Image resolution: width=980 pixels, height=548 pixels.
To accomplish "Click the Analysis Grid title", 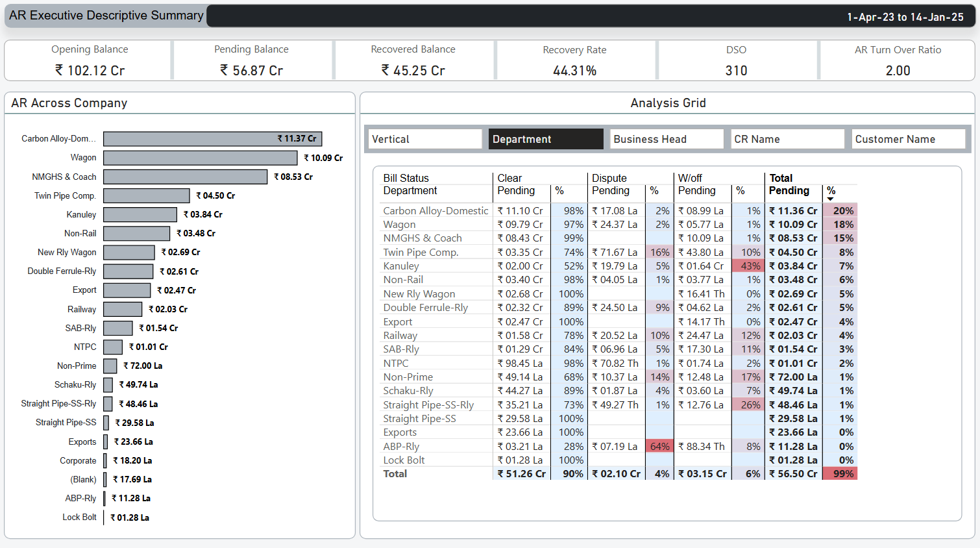I will point(668,103).
